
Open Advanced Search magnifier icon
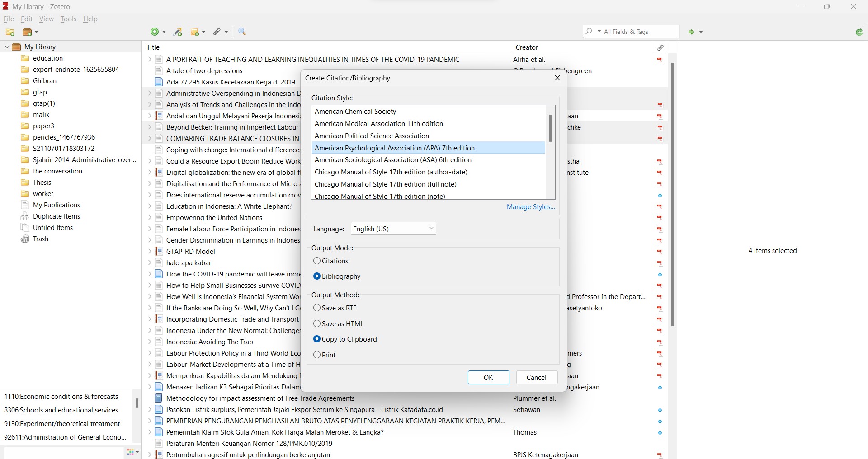(242, 32)
